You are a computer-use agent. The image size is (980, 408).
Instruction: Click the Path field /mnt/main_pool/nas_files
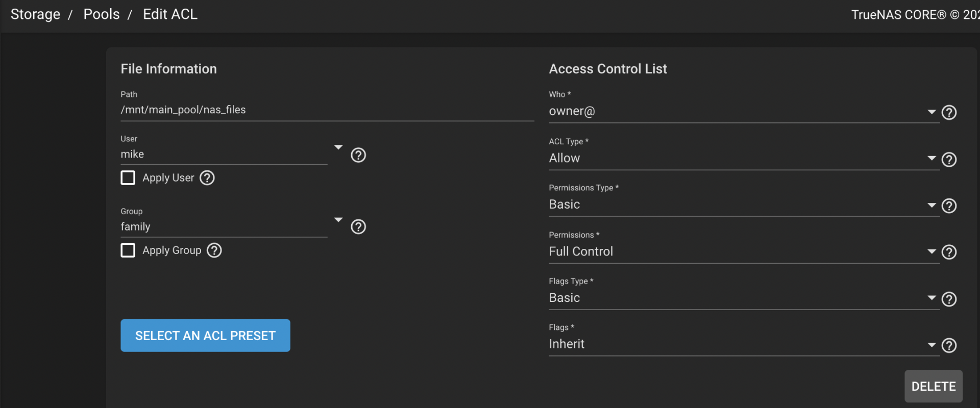point(327,110)
